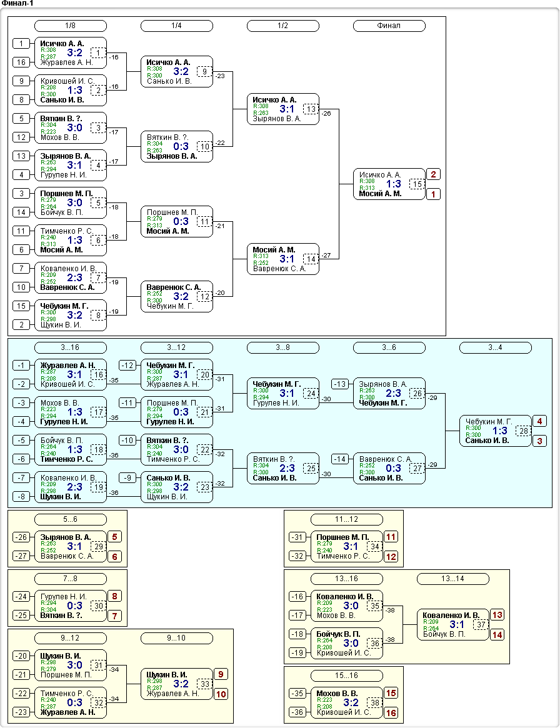Select the 3...8 round header
Image resolution: width=560 pixels, height=728 pixels.
pos(283,347)
